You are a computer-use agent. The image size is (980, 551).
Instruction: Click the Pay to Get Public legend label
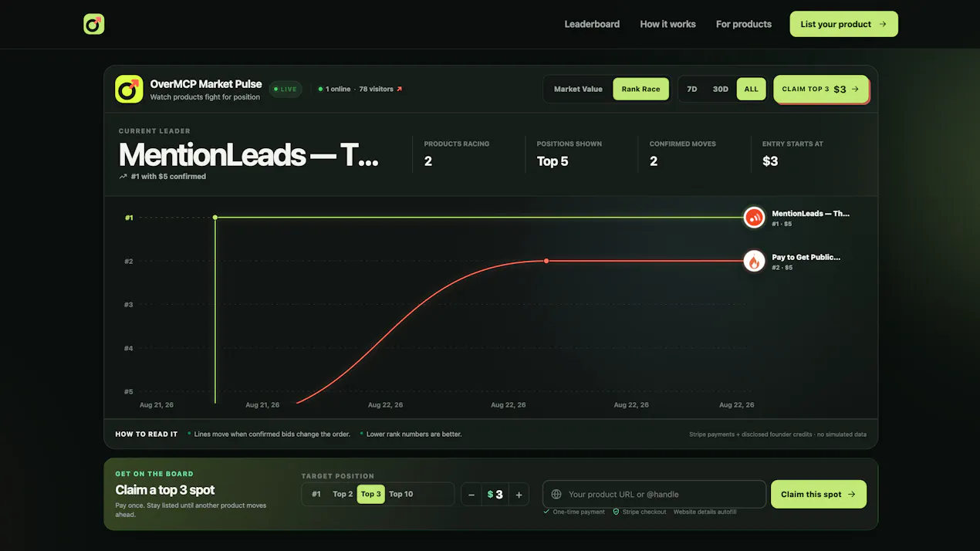(806, 257)
